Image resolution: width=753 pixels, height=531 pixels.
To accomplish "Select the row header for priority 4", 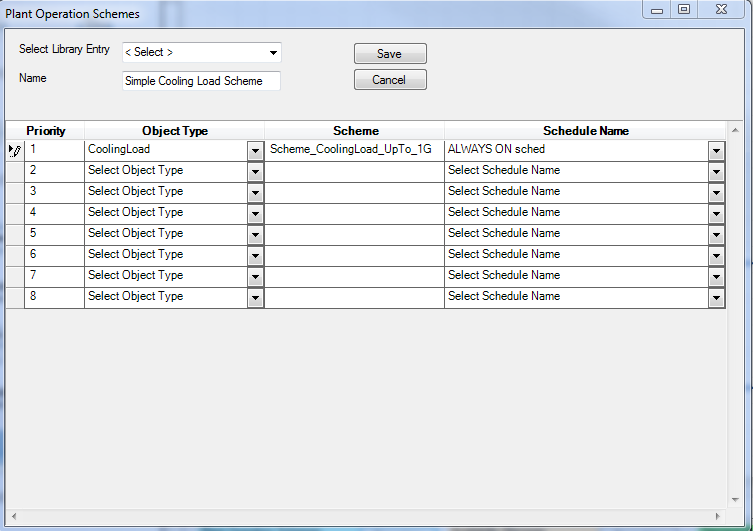I will coord(14,213).
